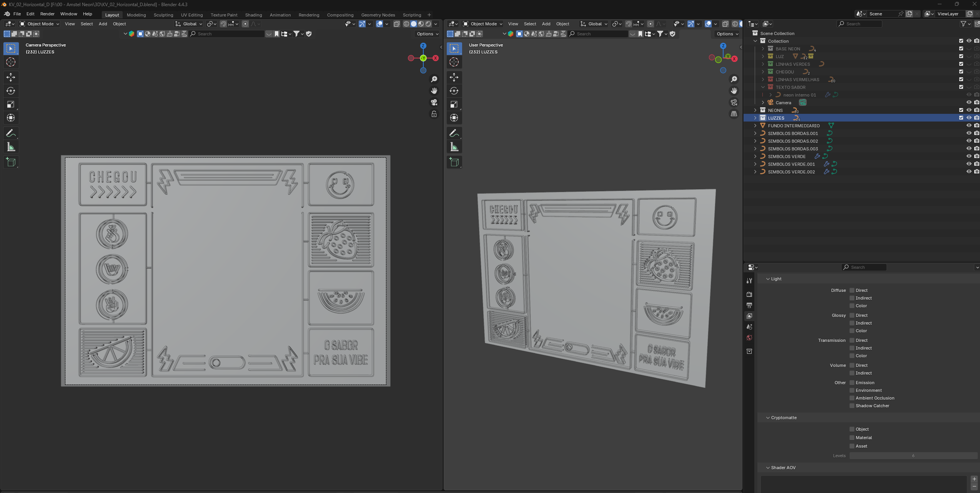This screenshot has width=980, height=493.
Task: Open View Layer properties tab
Action: point(749,316)
